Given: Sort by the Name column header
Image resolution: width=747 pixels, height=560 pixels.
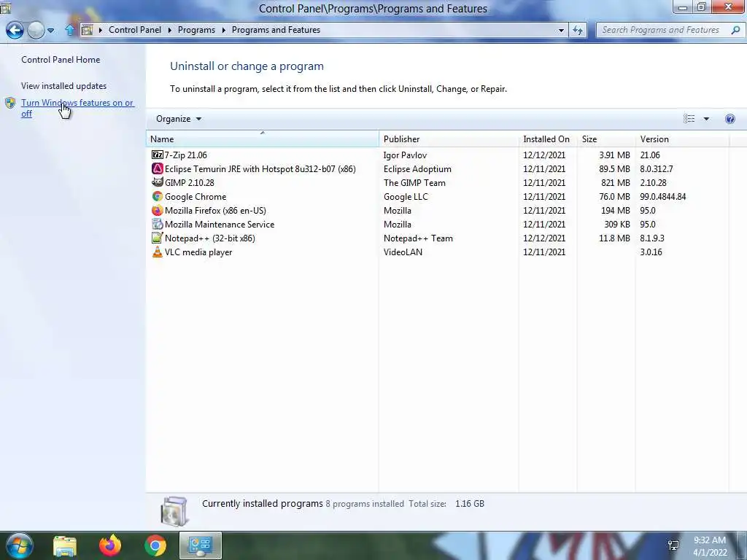Looking at the screenshot, I should tap(263, 139).
